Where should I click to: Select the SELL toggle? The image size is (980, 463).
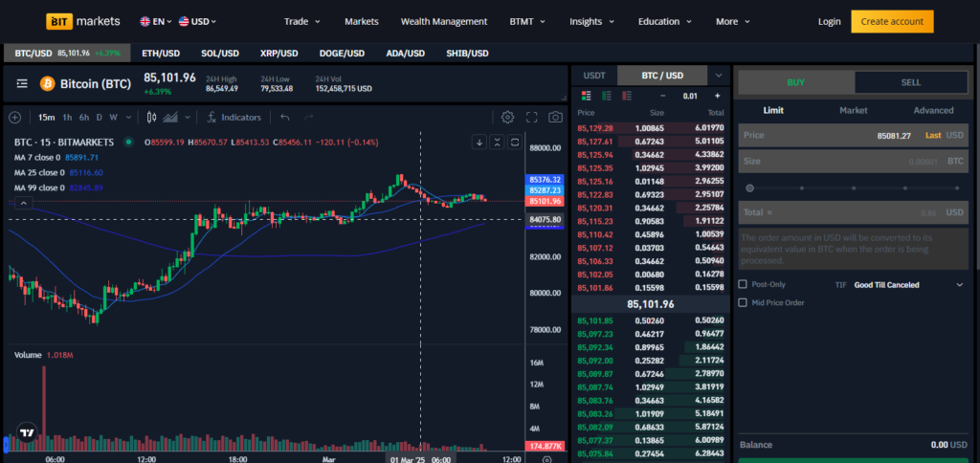(911, 82)
